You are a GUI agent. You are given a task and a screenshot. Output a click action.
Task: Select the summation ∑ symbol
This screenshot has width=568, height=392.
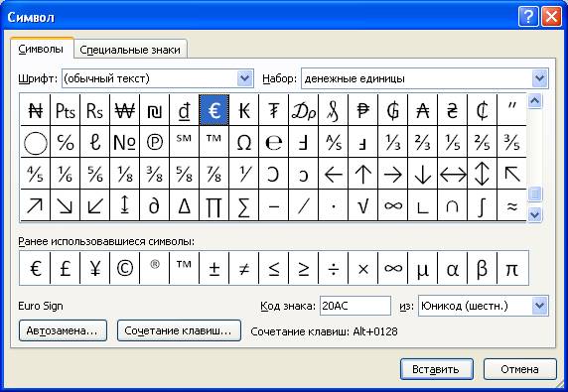(244, 205)
